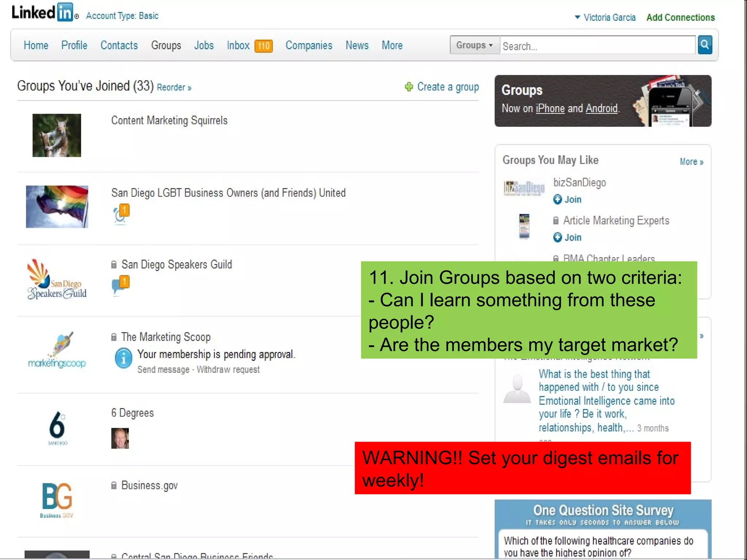The image size is (747, 560).
Task: Open the Groups search scope dropdown
Action: tap(475, 45)
